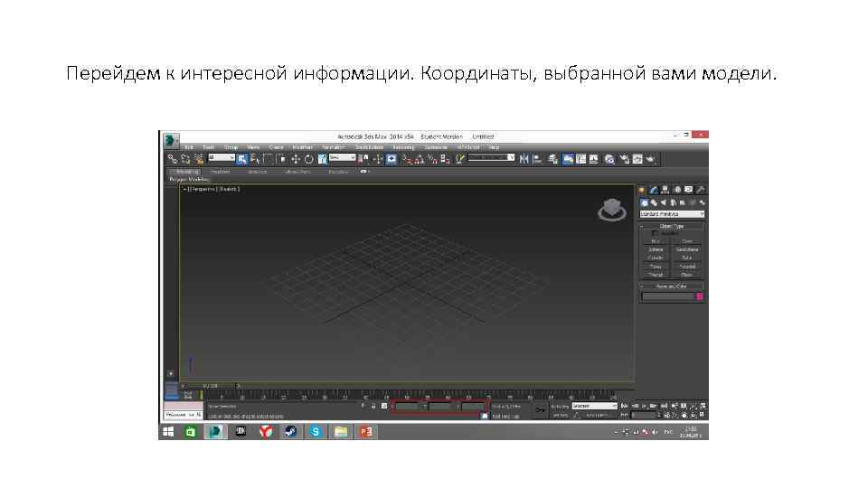
Task: Select the Cameras create category
Action: coord(673,203)
